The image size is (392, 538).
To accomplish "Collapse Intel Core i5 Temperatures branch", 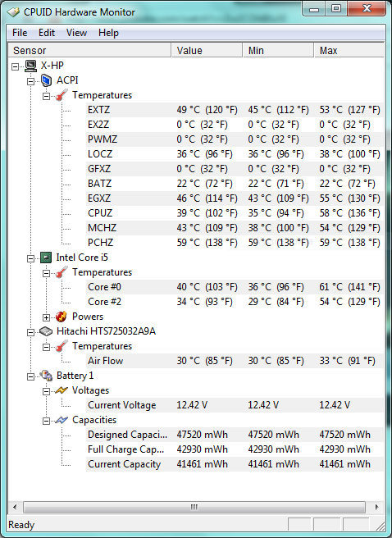I will click(x=46, y=273).
